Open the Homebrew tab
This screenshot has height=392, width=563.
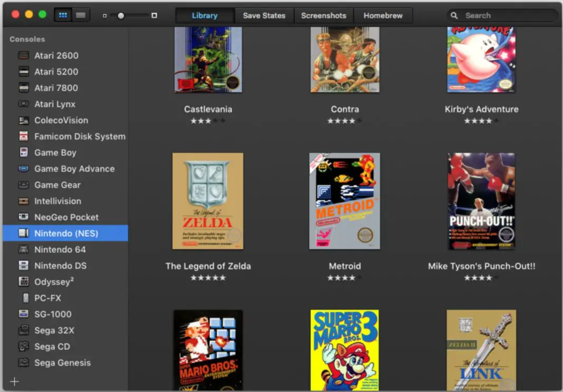click(383, 15)
